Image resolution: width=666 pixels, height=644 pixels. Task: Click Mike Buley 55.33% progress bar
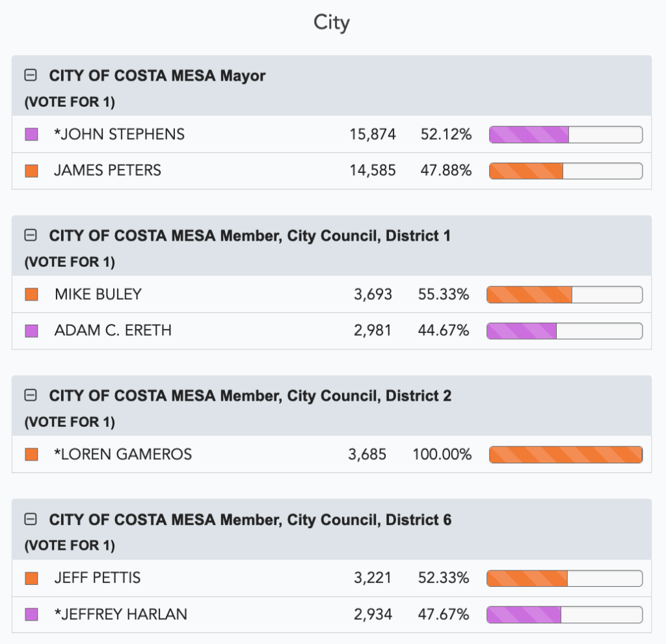565,295
